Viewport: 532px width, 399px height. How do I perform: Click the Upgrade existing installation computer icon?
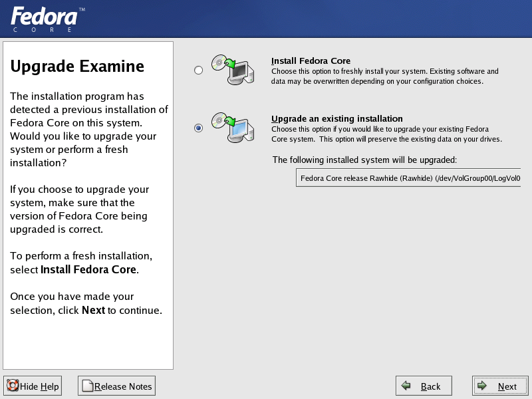[233, 128]
